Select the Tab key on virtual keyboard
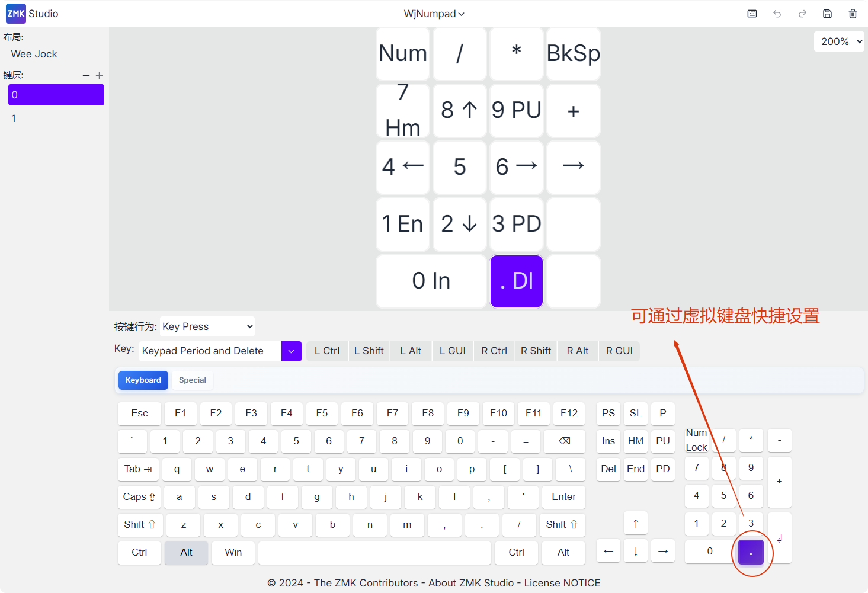Viewport: 868px width, 593px height. tap(138, 469)
